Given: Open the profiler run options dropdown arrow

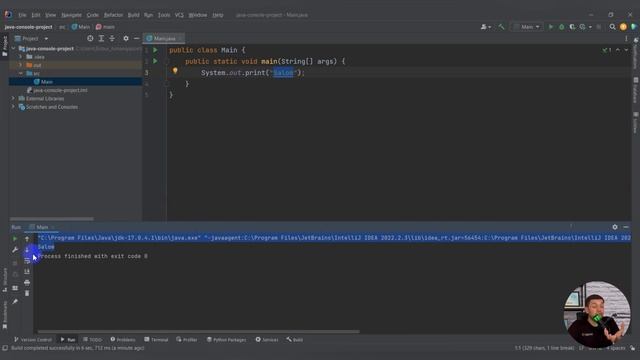Looking at the screenshot, I should (x=590, y=27).
